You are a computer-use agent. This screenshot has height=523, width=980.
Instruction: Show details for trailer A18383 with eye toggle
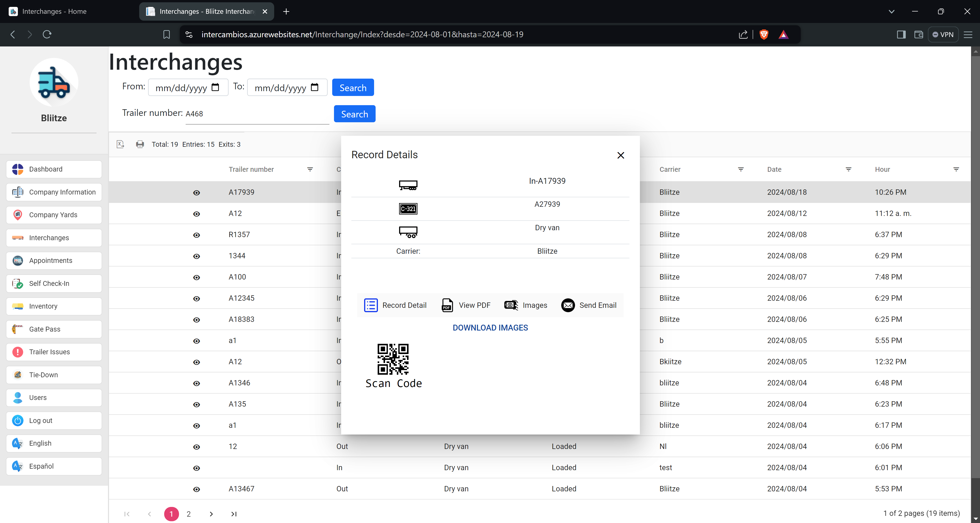coord(196,320)
